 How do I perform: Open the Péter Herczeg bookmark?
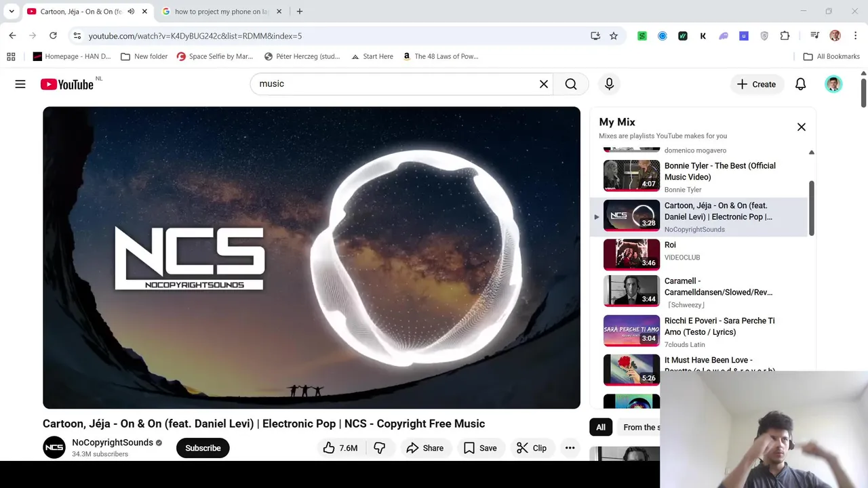click(x=302, y=56)
